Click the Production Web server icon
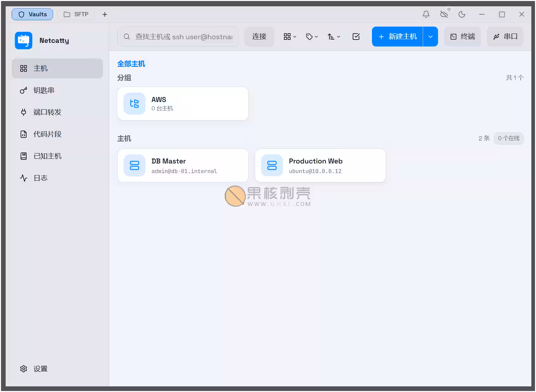Viewport: 536px width, 392px height. tap(272, 165)
